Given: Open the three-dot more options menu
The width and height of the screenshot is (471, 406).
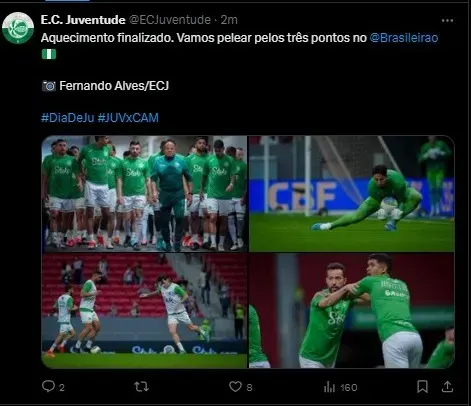Looking at the screenshot, I should (447, 21).
